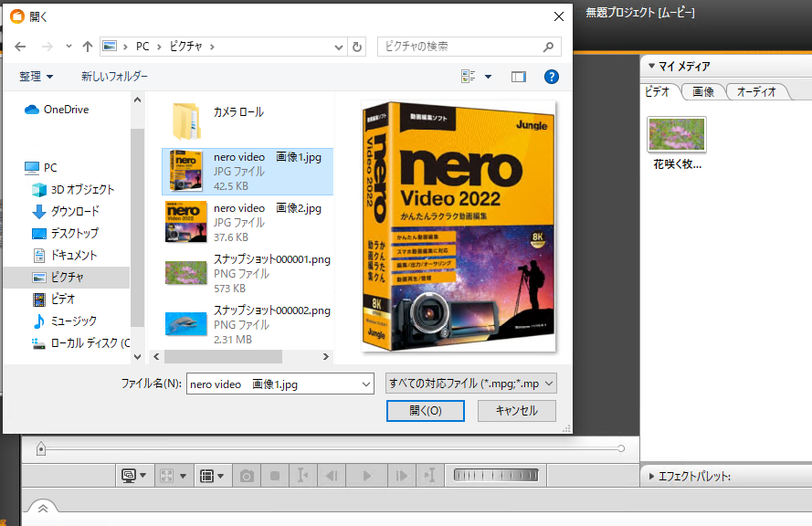Open fullscreen preview options icon
This screenshot has height=526, width=812.
[173, 475]
